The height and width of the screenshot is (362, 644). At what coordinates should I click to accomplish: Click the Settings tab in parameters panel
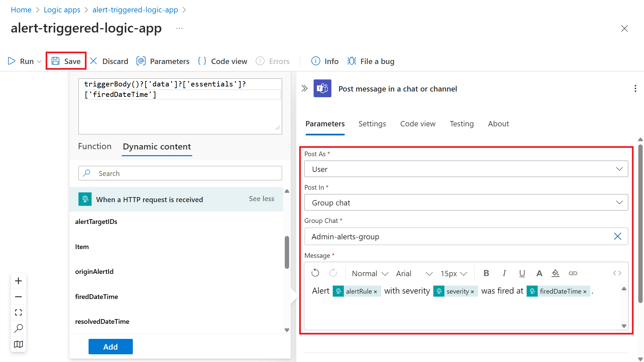[372, 124]
